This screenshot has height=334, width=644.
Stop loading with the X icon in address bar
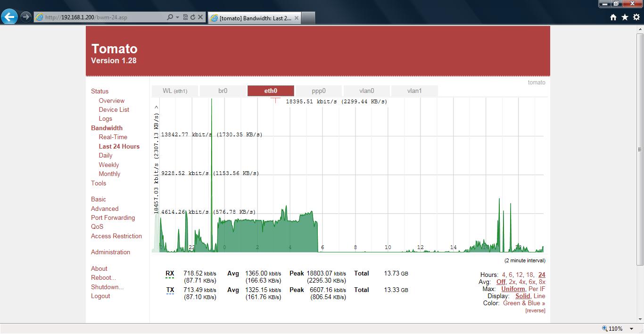tap(200, 17)
